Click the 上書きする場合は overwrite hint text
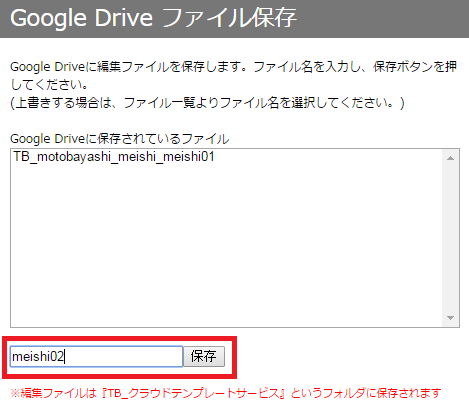 [207, 103]
